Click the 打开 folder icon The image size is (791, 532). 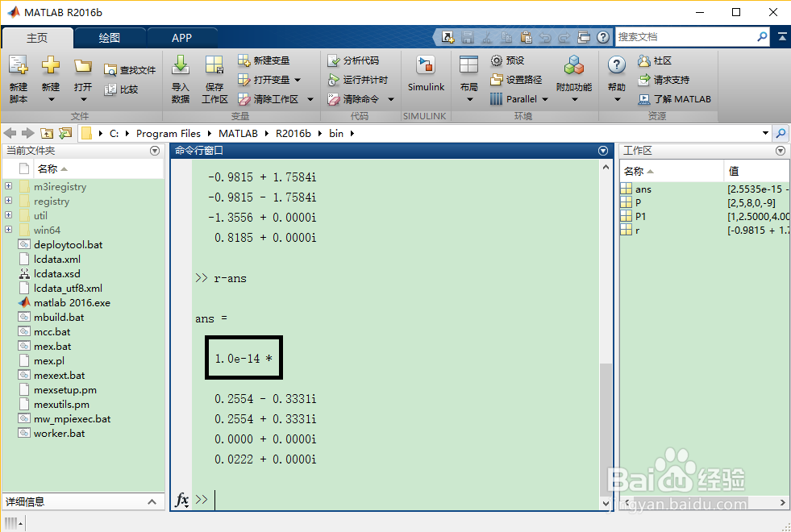pos(82,65)
